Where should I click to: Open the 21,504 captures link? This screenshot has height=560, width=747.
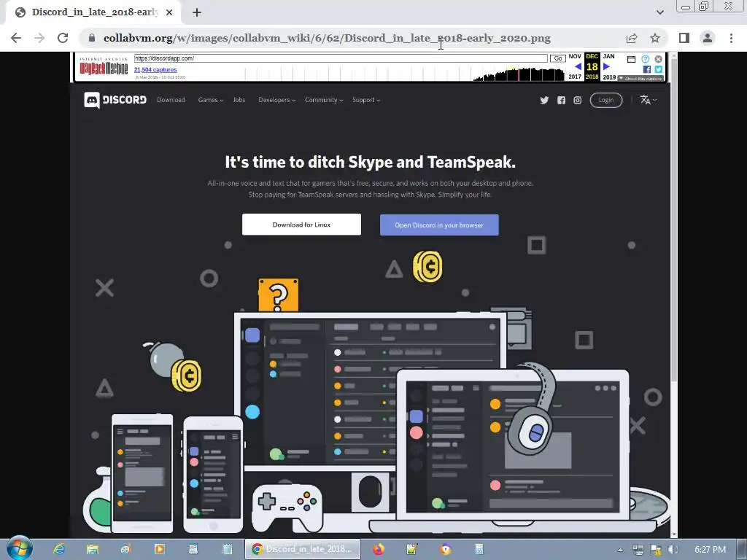pyautogui.click(x=155, y=69)
